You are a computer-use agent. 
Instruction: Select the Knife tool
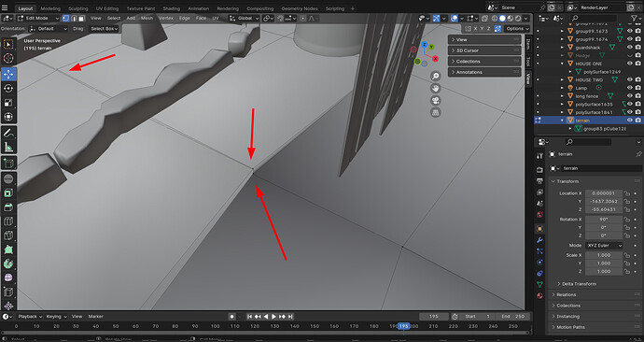8,236
